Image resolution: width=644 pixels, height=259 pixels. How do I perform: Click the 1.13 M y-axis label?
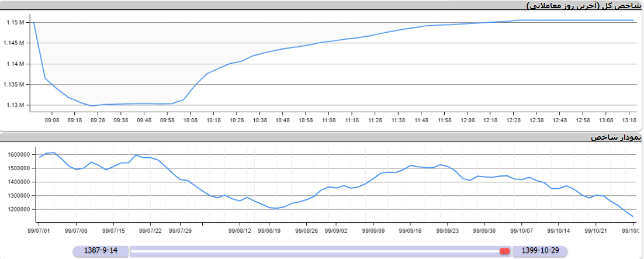(x=15, y=105)
